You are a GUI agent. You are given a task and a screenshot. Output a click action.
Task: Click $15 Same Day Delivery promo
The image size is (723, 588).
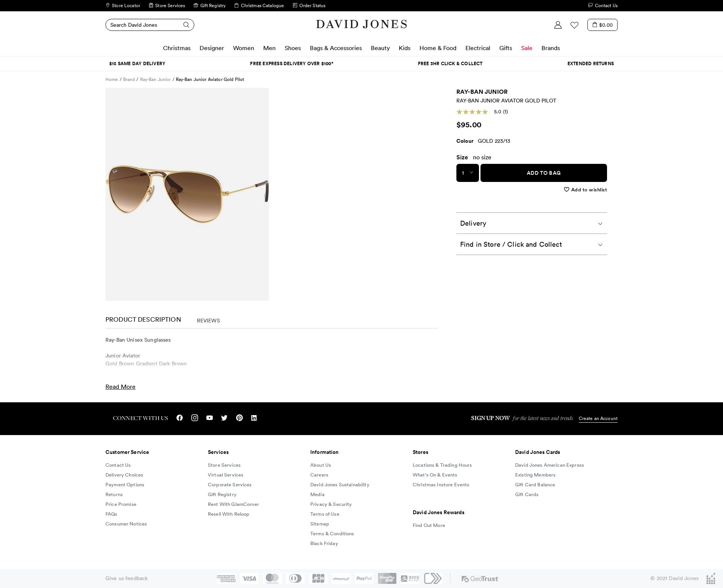coord(137,64)
